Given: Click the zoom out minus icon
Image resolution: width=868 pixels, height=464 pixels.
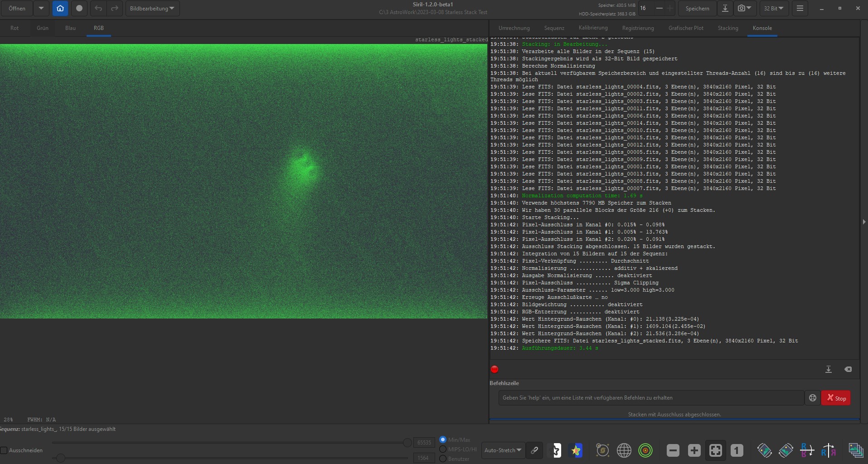Looking at the screenshot, I should [x=673, y=450].
